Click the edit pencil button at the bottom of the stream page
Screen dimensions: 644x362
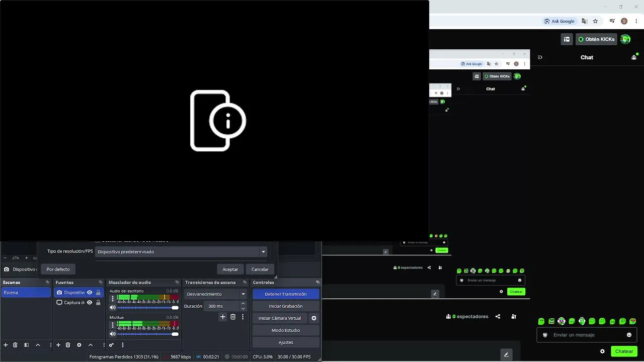point(506,354)
